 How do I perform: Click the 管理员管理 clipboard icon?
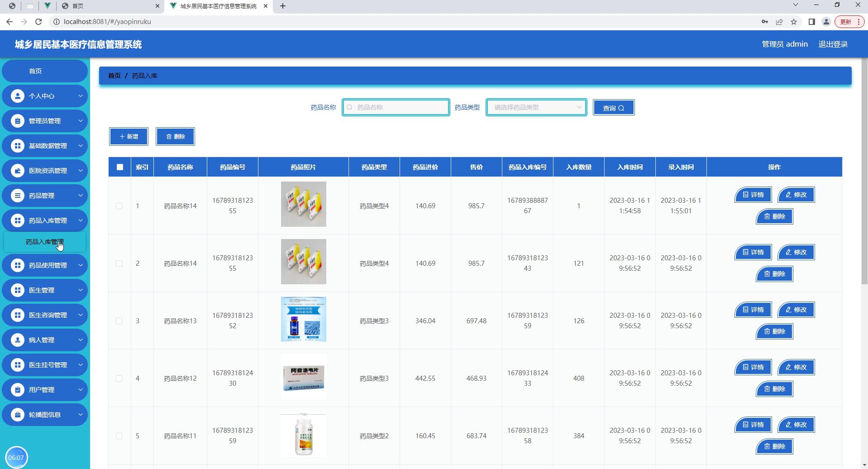point(18,121)
